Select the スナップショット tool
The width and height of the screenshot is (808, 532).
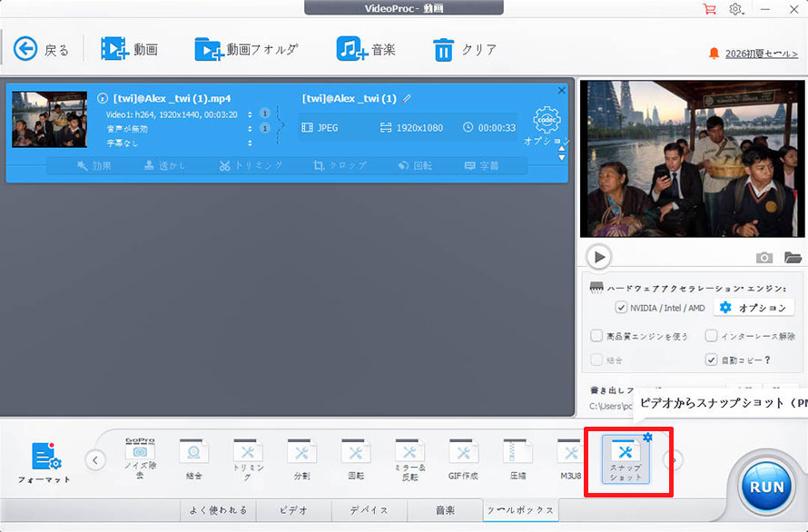[x=626, y=460]
